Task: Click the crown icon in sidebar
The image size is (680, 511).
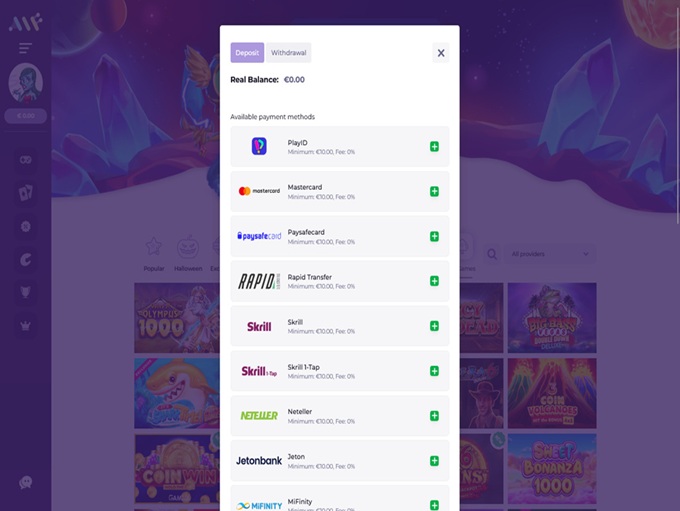Action: point(26,325)
